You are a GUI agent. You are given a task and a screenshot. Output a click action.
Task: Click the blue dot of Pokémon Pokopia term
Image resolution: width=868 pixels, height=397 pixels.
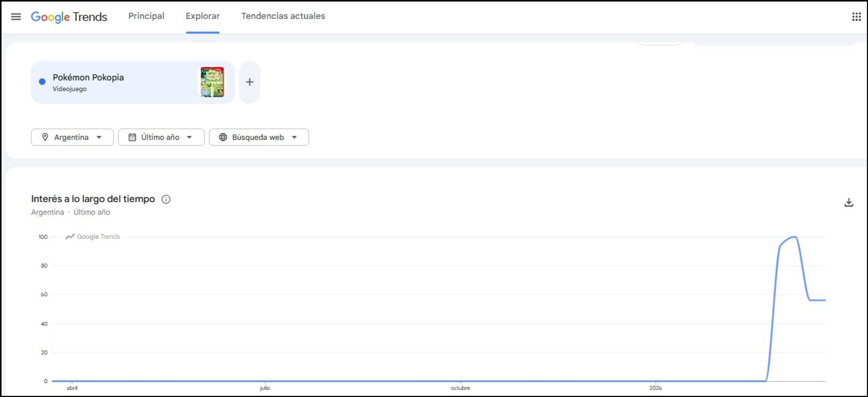(x=42, y=82)
